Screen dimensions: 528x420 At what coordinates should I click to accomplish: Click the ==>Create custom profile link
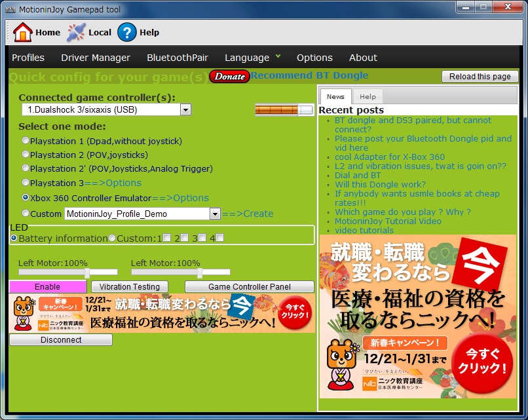pyautogui.click(x=248, y=214)
